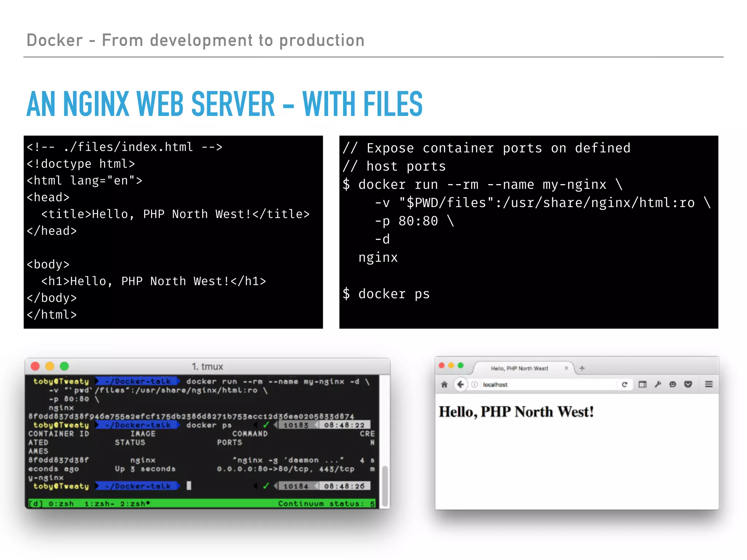747x560 pixels.
Task: Click the green checkmark beside 10184
Action: click(266, 486)
